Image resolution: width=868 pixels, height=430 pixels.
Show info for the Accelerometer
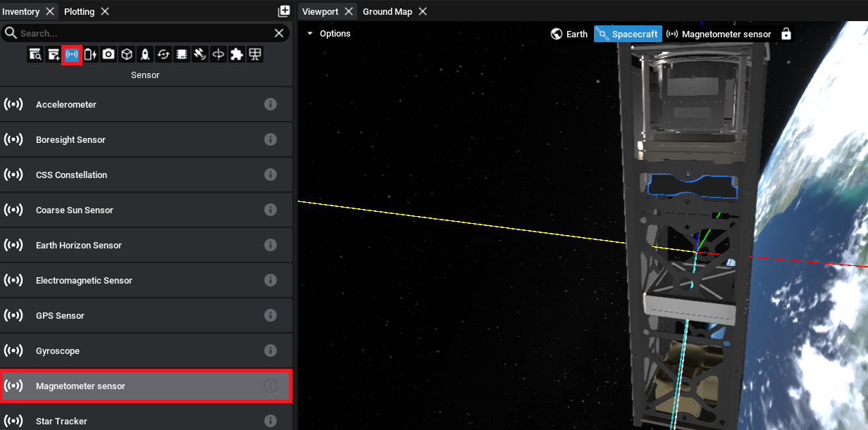pyautogui.click(x=270, y=104)
